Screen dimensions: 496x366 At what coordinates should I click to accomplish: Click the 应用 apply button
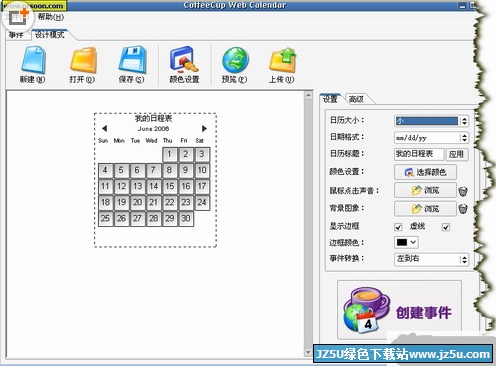point(456,154)
